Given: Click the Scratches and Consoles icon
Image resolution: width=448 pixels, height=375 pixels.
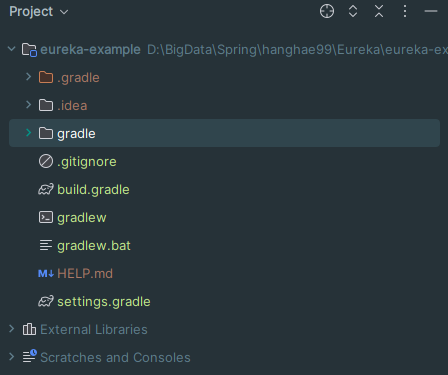Looking at the screenshot, I should [x=30, y=356].
